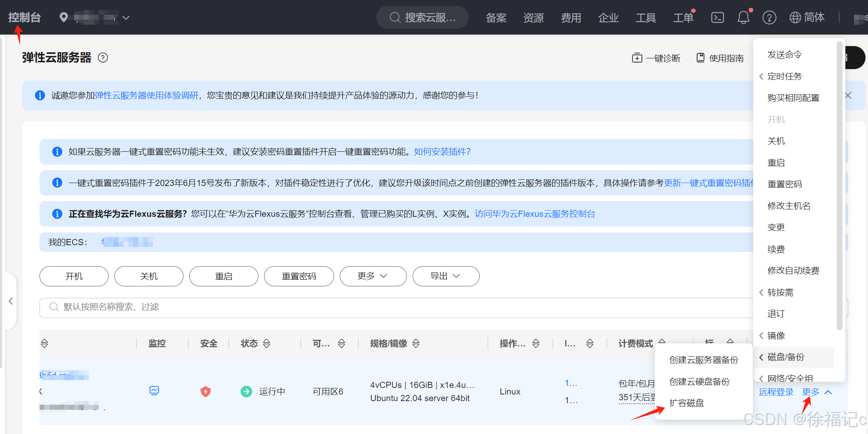868x434 pixels.
Task: Select 退订 menu item
Action: (x=776, y=314)
